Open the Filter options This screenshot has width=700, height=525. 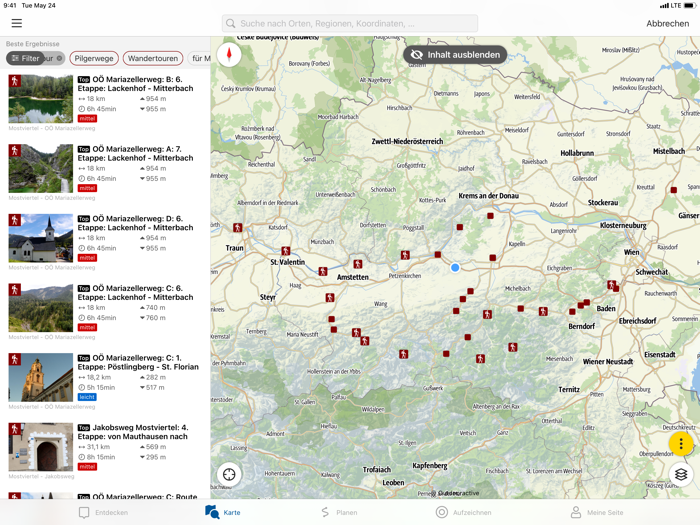(26, 58)
